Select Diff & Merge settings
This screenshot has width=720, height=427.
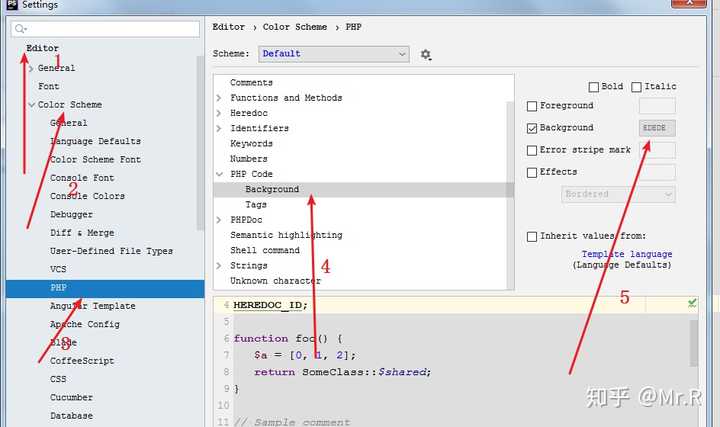tap(82, 233)
